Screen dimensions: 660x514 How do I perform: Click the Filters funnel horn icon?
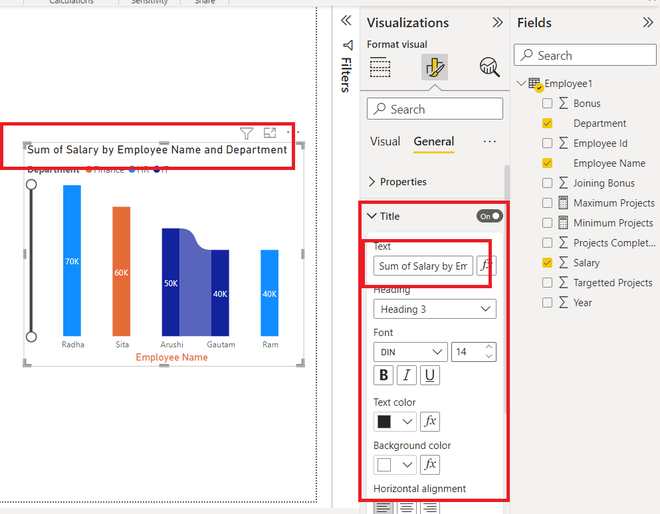348,45
